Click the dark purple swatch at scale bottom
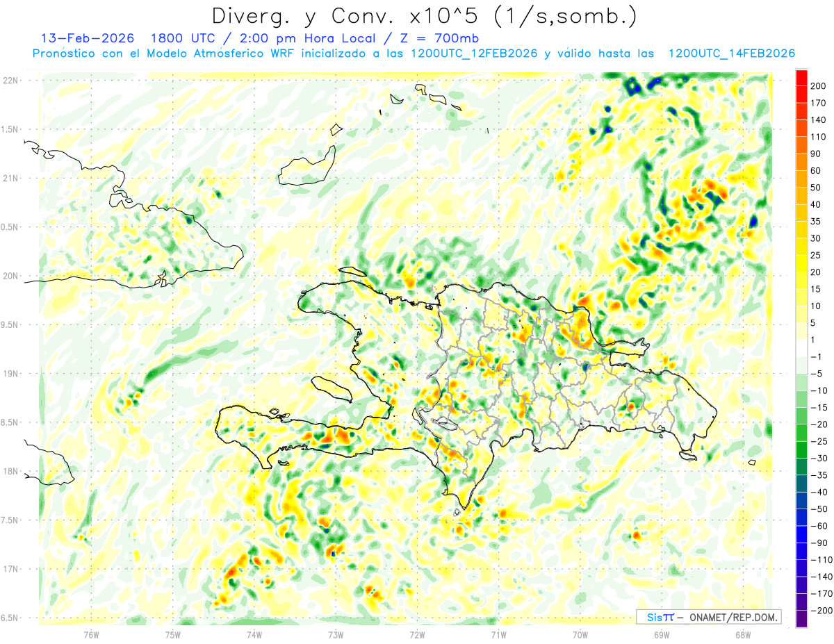The image size is (834, 644). tap(801, 619)
